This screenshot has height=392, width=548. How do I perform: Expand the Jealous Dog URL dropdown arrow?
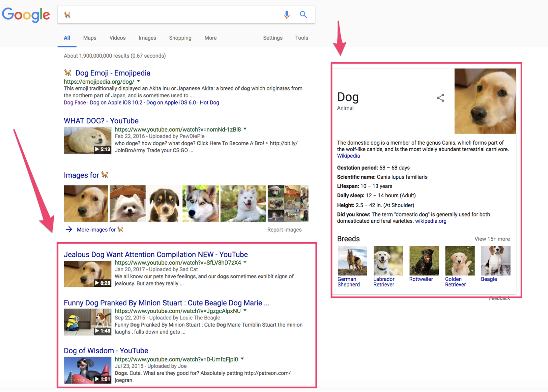(x=245, y=262)
